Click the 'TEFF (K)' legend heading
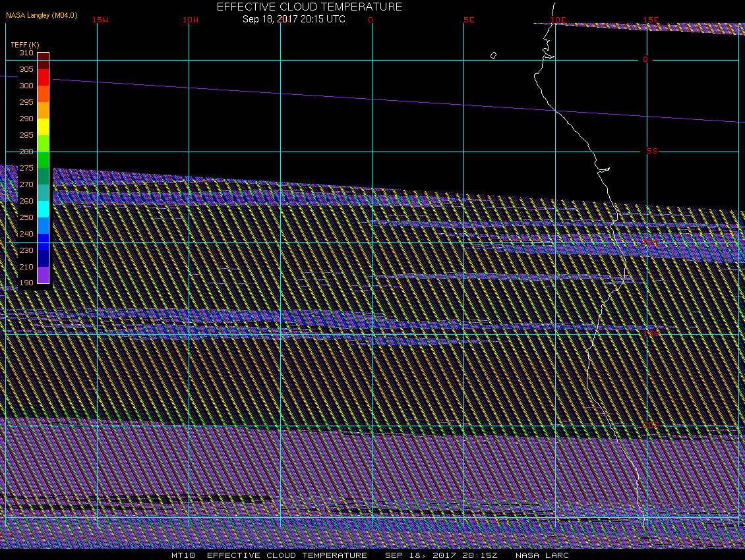Screen dimensions: 745x560 [x=25, y=45]
